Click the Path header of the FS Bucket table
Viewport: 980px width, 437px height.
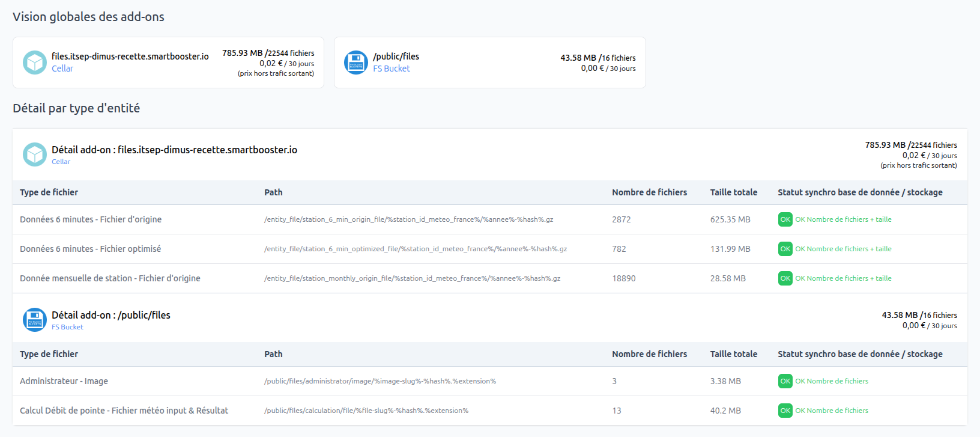coord(273,354)
